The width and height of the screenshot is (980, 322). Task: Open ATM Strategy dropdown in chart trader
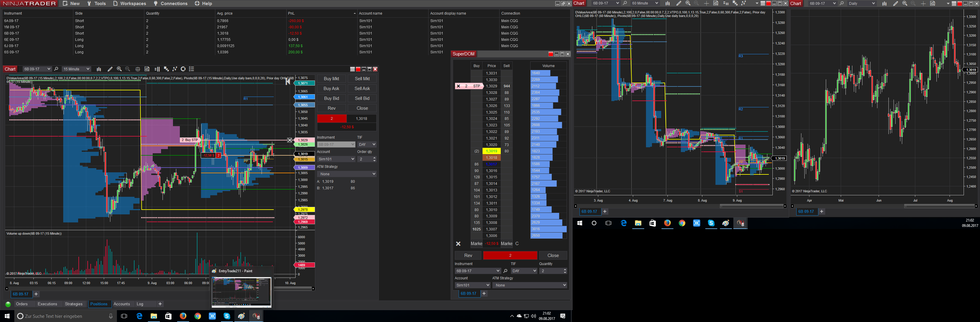click(x=347, y=174)
